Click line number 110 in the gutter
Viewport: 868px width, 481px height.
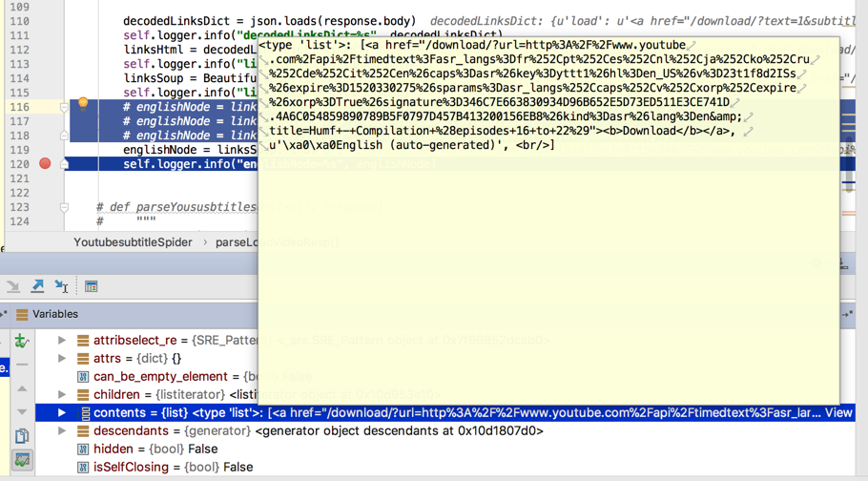19,21
